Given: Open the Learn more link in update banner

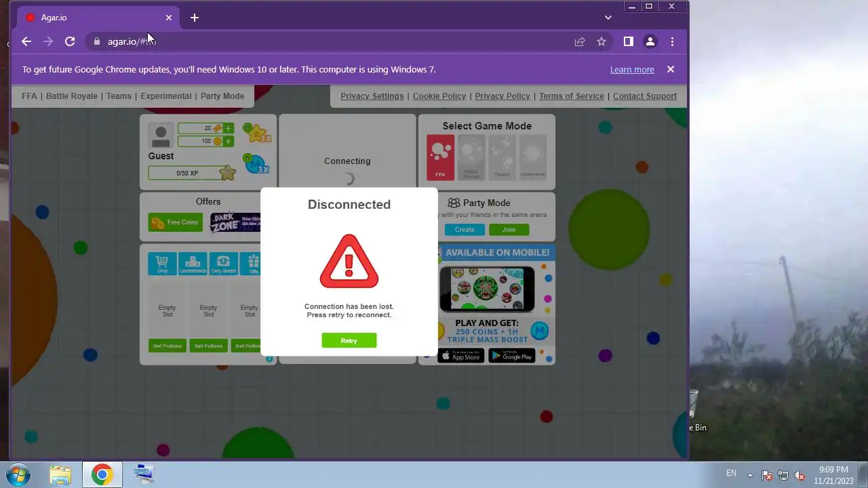Looking at the screenshot, I should (x=632, y=69).
